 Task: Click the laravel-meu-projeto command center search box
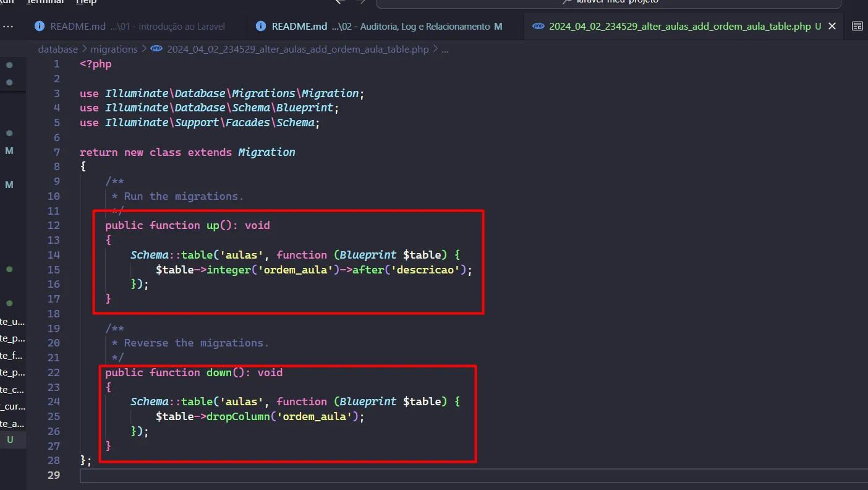[x=608, y=2]
